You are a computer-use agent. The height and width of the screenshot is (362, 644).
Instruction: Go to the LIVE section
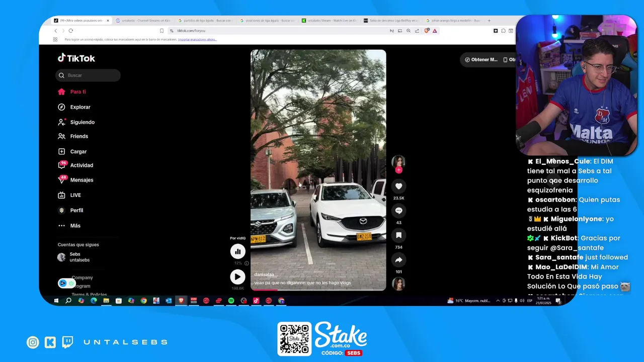(69, 195)
